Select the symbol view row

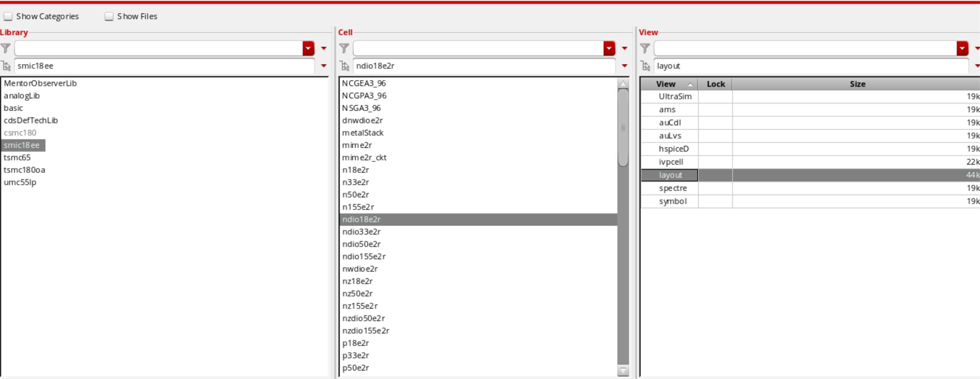(672, 201)
